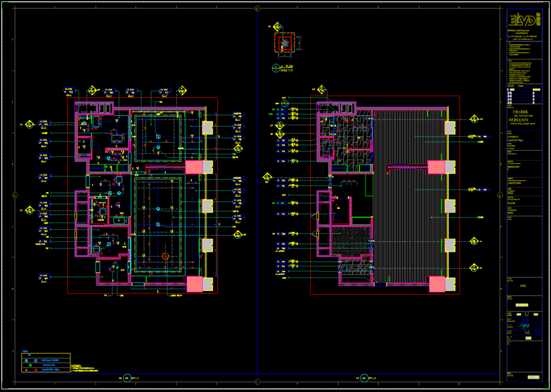Click the grid marker circle on right border

pos(500,195)
